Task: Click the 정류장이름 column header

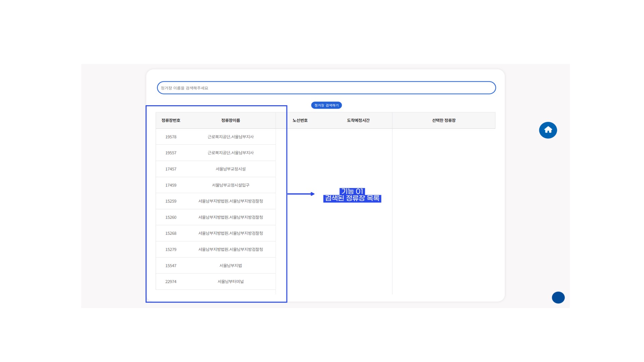Action: 230,120
